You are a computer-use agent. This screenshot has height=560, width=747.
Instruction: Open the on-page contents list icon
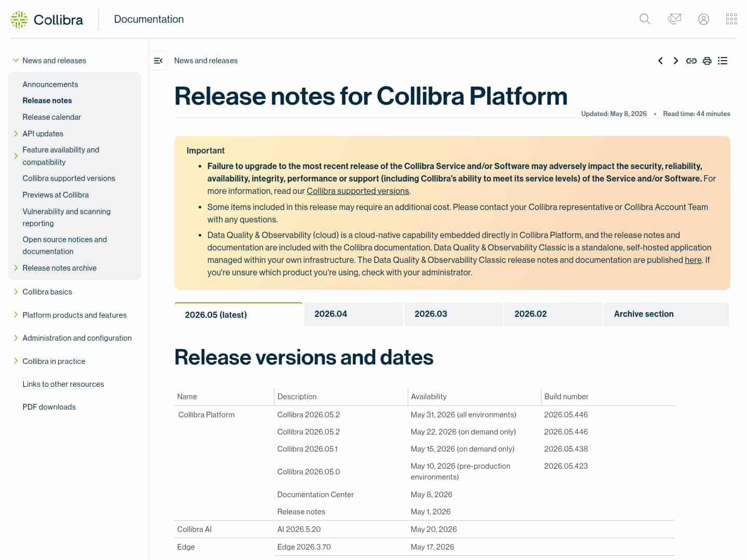723,61
